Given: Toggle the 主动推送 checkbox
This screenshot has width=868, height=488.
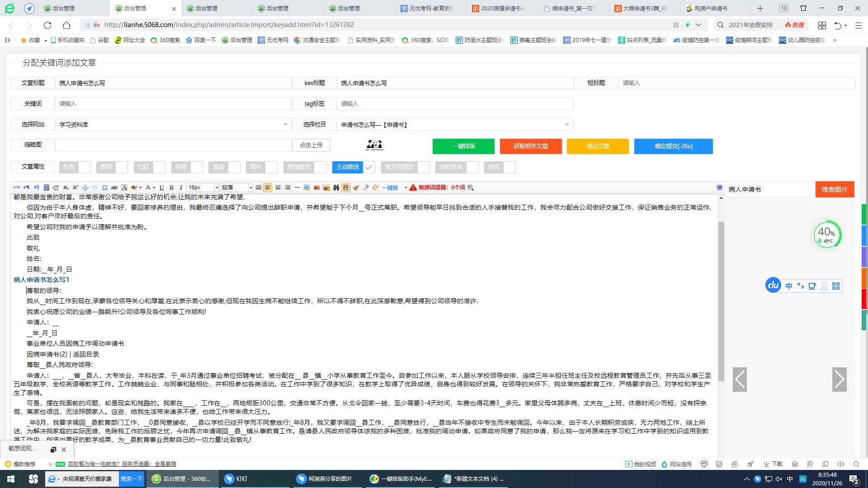Looking at the screenshot, I should click(369, 167).
